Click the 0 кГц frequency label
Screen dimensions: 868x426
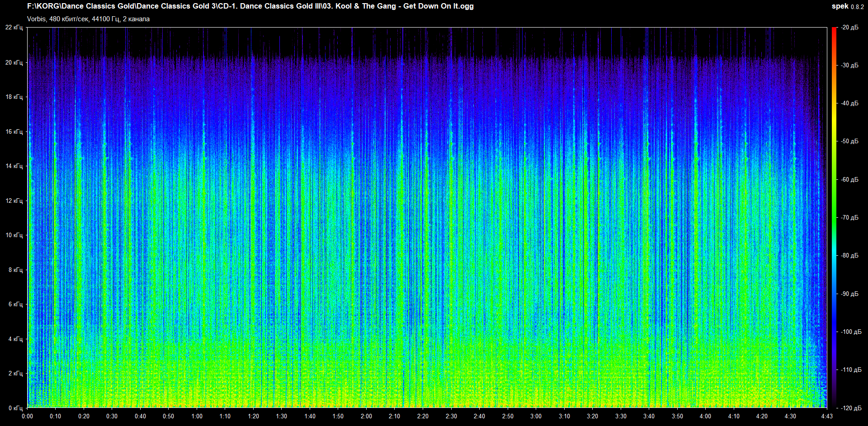[x=15, y=408]
